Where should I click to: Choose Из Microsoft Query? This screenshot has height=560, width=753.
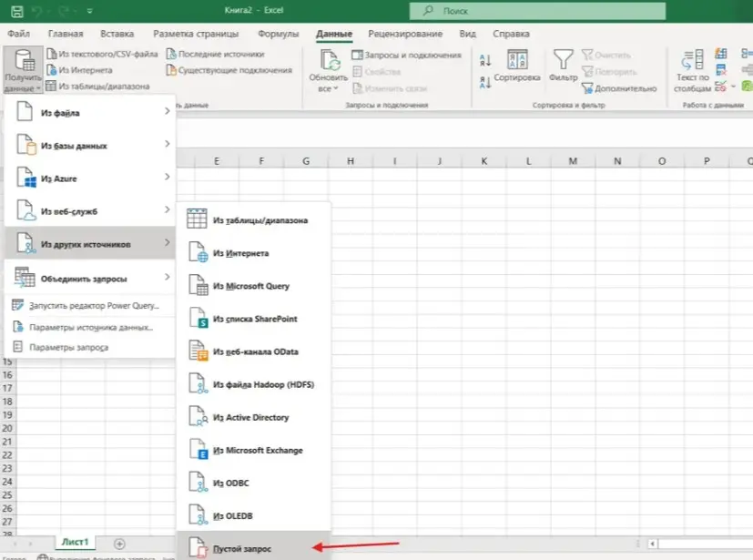click(253, 286)
